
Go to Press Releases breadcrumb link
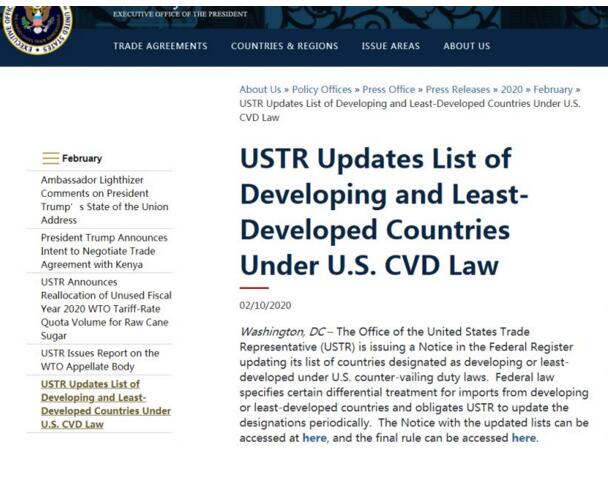458,90
